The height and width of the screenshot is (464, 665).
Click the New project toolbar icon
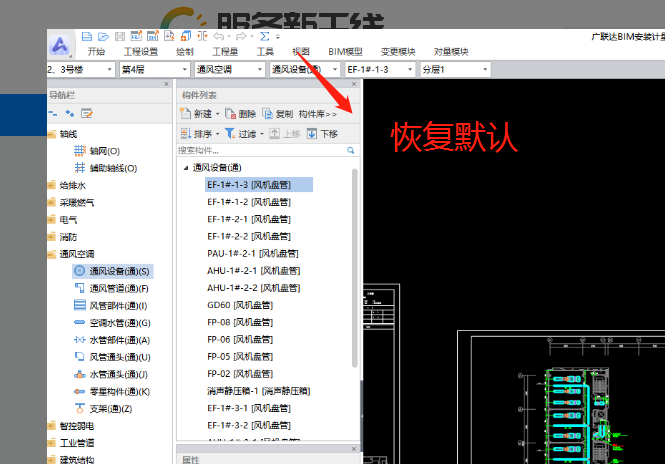[x=87, y=36]
